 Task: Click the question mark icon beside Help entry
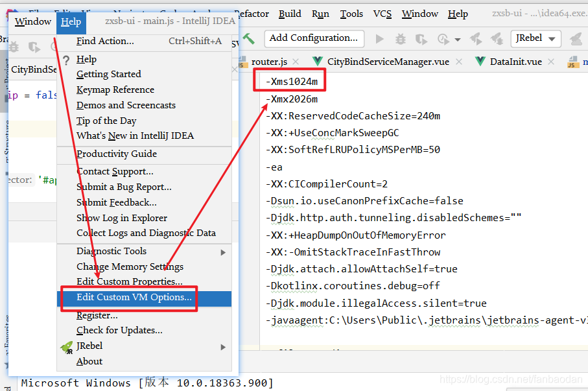[x=66, y=60]
